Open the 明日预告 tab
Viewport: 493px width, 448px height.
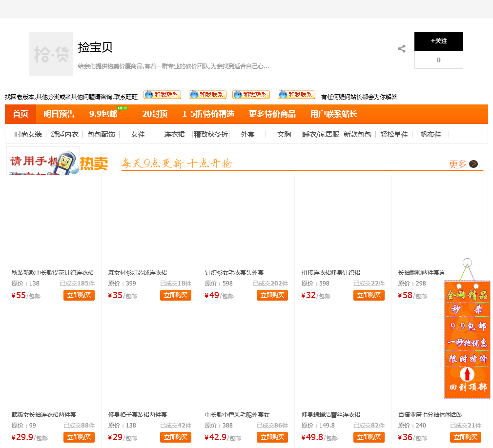click(59, 114)
